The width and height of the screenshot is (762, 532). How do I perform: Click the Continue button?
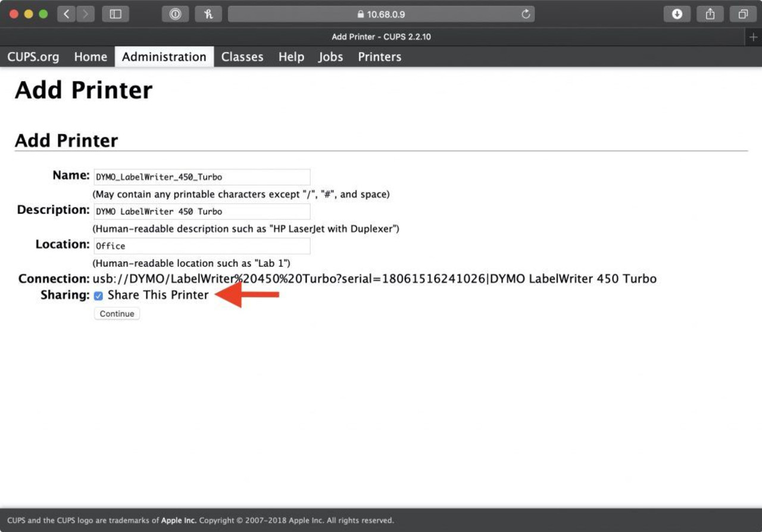pos(117,314)
